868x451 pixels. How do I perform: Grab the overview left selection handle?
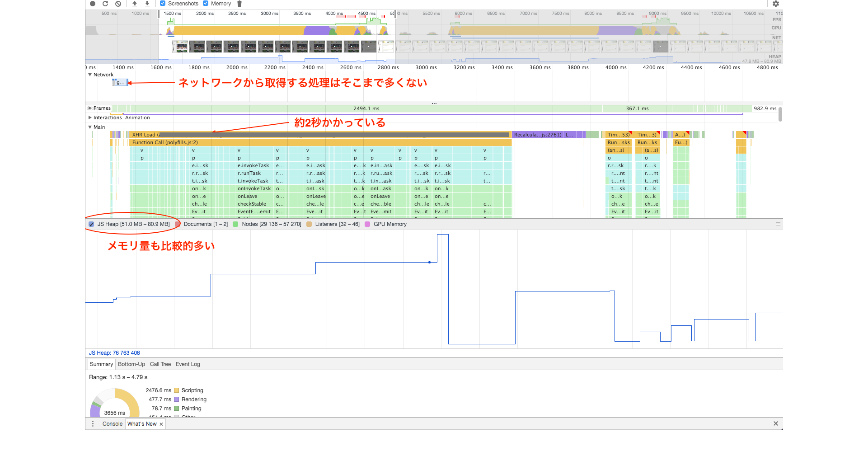[x=159, y=14]
